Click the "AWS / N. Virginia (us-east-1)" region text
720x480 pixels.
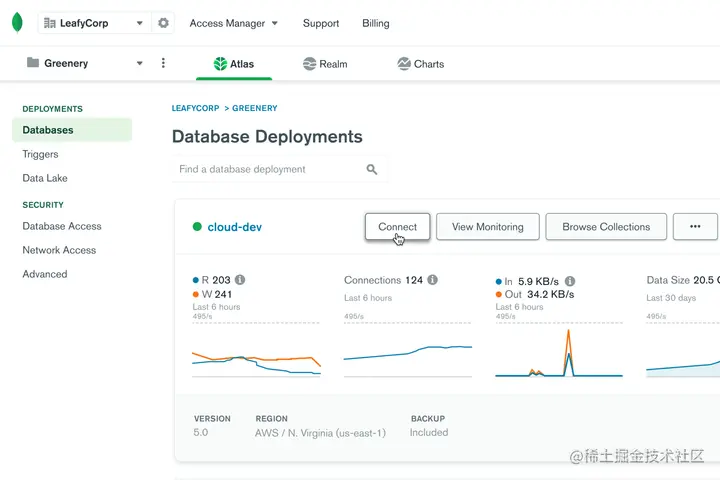click(x=321, y=433)
